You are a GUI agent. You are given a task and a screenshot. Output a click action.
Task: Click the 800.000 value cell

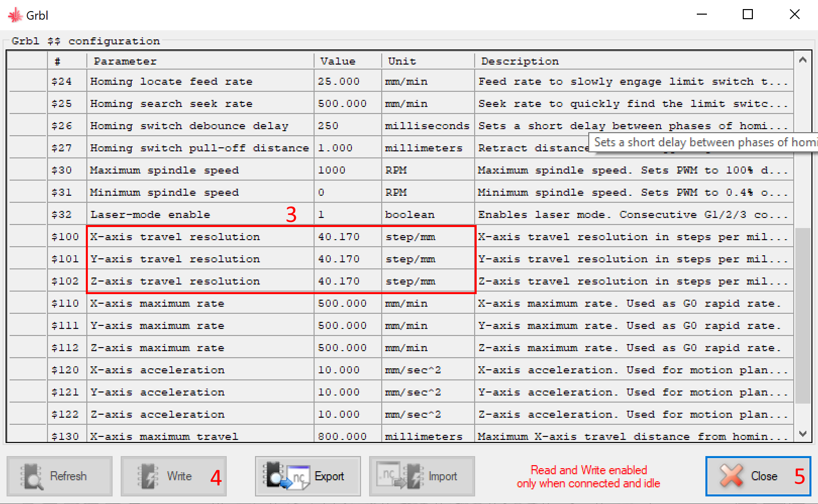[348, 434]
